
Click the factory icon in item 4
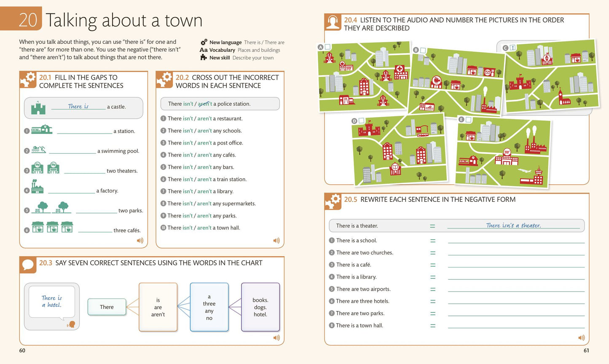pyautogui.click(x=37, y=187)
